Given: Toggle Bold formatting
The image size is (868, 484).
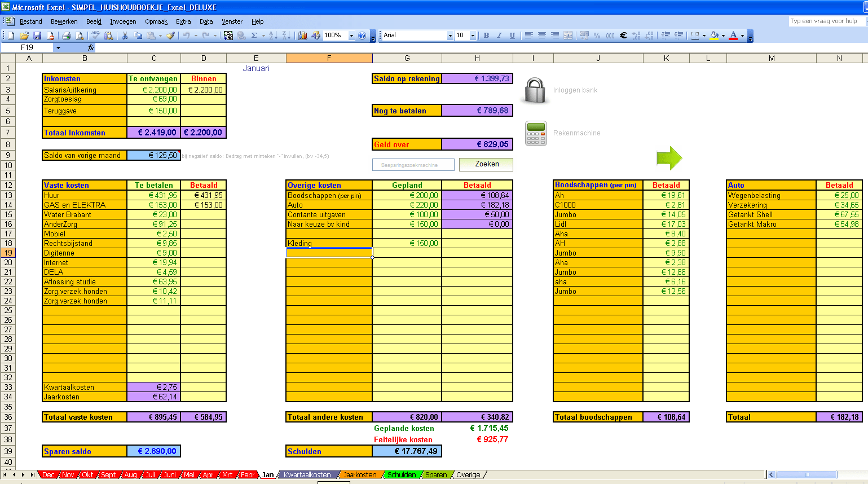Looking at the screenshot, I should pos(487,36).
